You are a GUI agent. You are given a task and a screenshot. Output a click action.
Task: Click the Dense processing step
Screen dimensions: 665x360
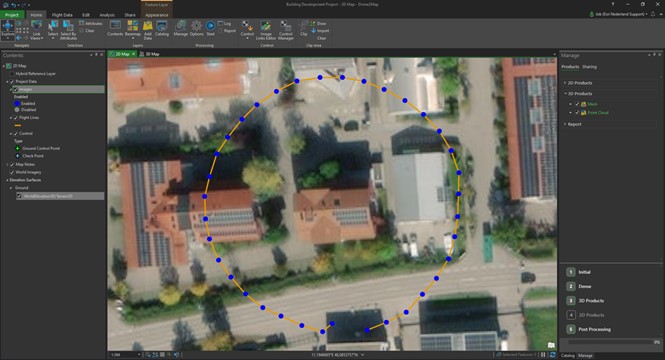coord(579,286)
